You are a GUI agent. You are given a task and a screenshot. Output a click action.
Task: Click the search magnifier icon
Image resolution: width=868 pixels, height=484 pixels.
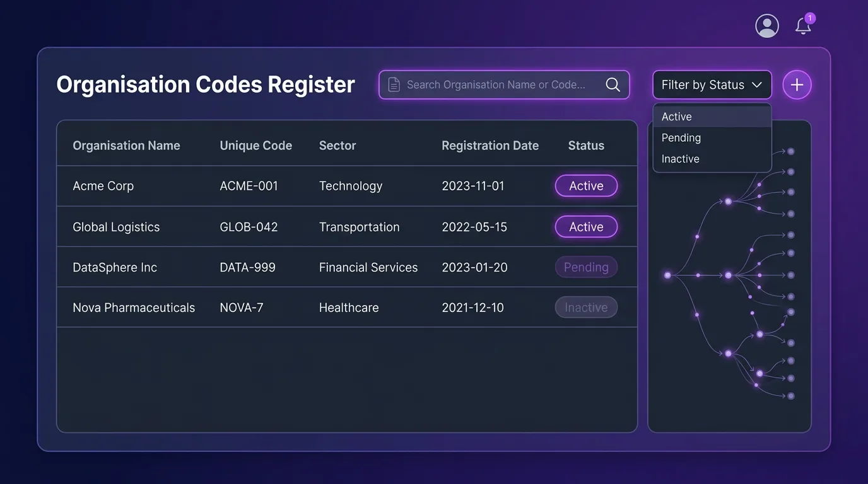click(613, 84)
